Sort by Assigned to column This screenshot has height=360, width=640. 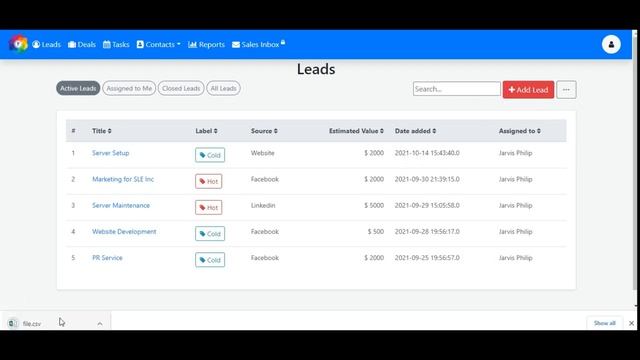pos(520,131)
